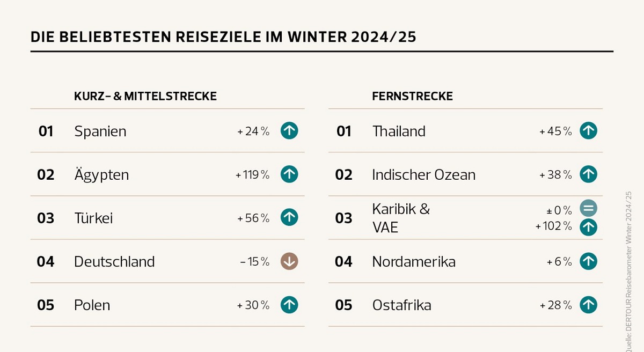Image resolution: width=644 pixels, height=352 pixels.
Task: Click the brown down arrow beside Deutschland
Action: 289,261
